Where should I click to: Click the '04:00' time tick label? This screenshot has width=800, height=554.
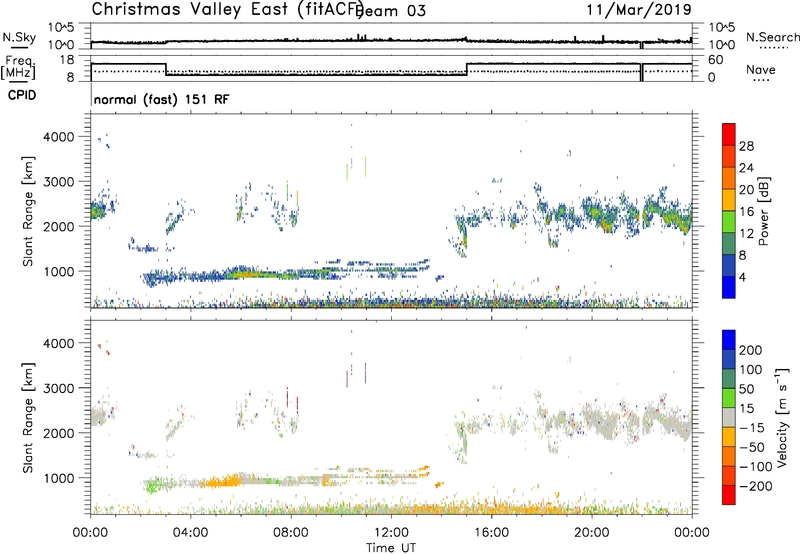pos(190,533)
